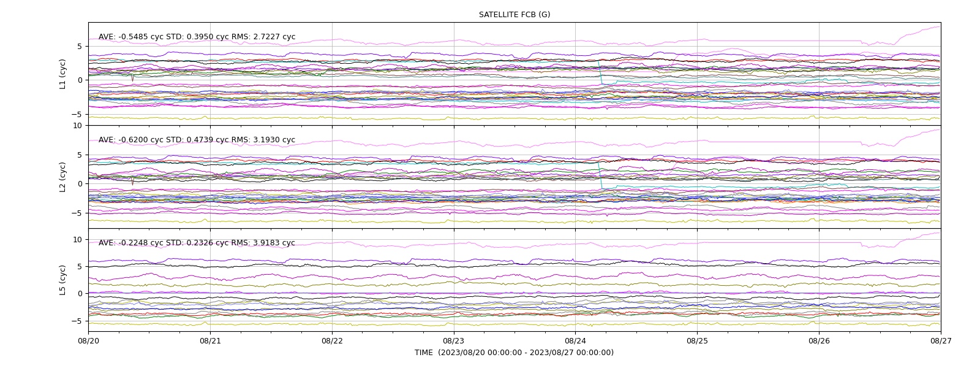Select the 08/25 x-axis tick label
980x368 pixels.
point(697,340)
